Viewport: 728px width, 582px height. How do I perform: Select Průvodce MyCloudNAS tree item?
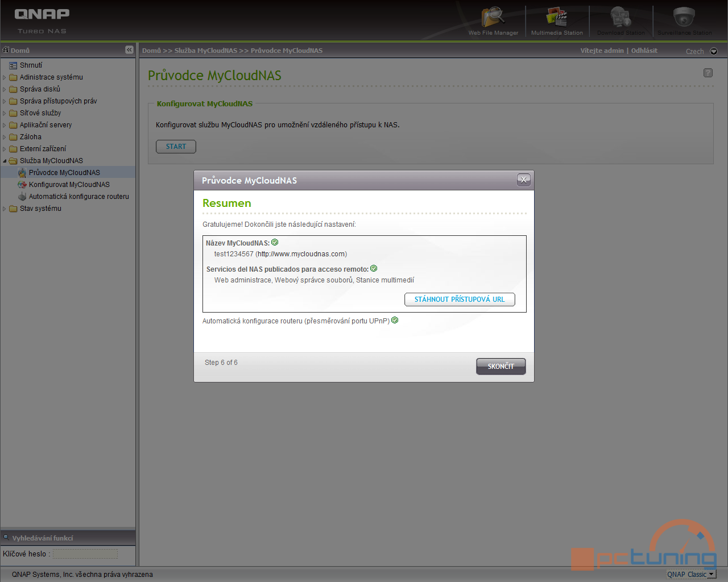pyautogui.click(x=64, y=173)
